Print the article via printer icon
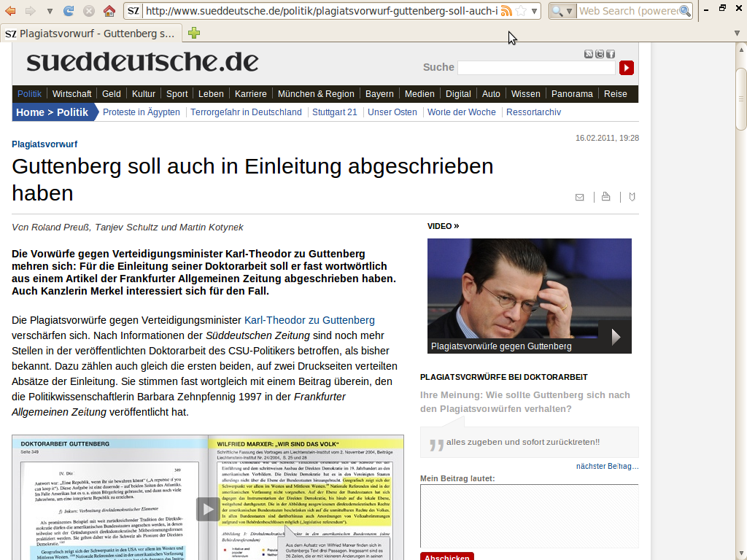The width and height of the screenshot is (747, 560). tap(606, 197)
